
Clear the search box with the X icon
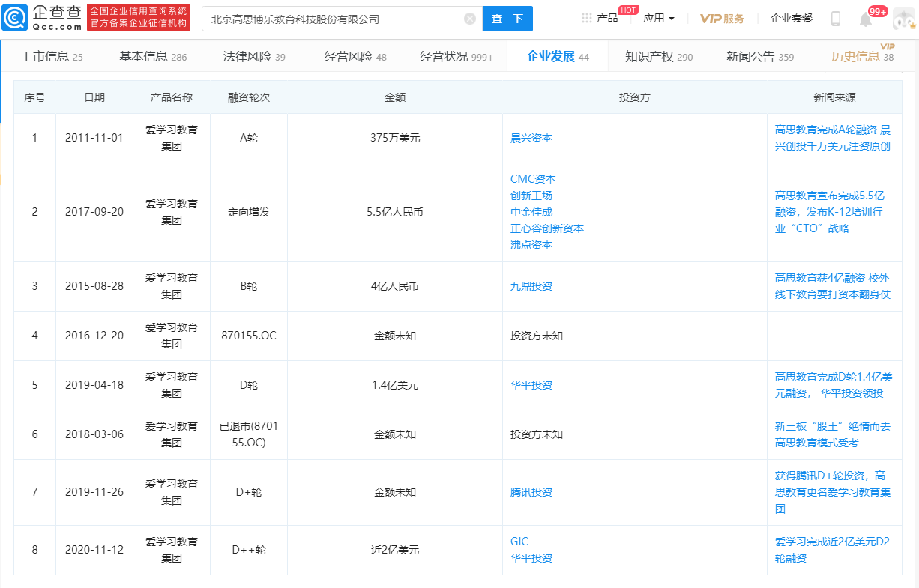(x=470, y=19)
